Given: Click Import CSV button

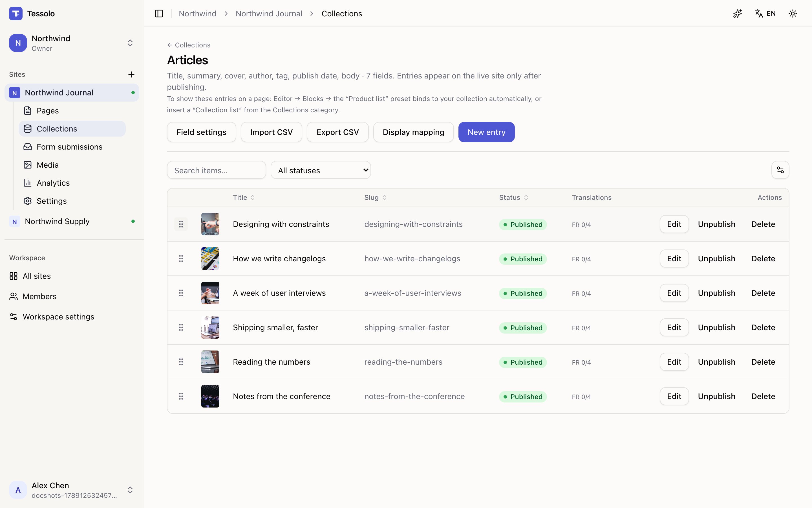Looking at the screenshot, I should click(x=271, y=132).
